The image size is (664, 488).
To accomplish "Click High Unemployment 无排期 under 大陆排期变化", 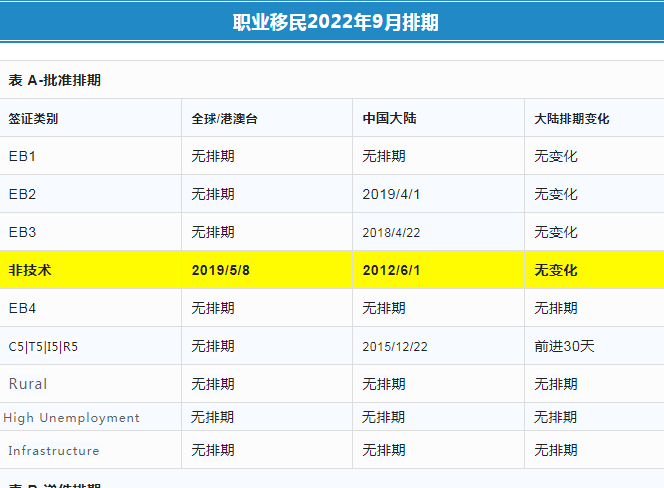I will [556, 417].
